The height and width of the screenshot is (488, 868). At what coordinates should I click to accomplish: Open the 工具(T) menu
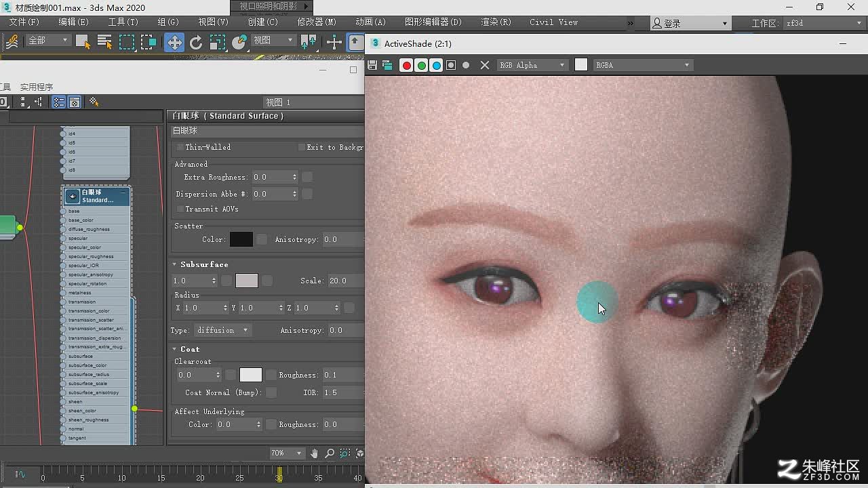click(x=123, y=22)
